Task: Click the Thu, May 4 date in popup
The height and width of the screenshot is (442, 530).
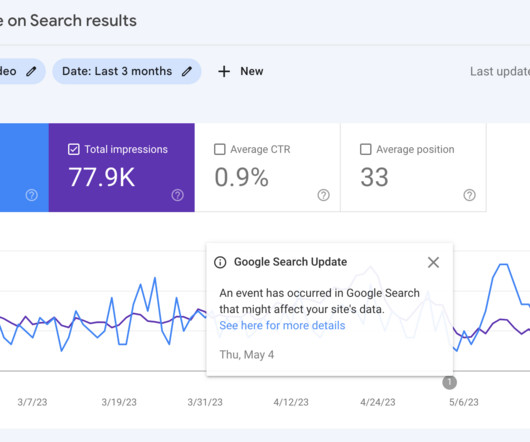Action: [x=247, y=355]
